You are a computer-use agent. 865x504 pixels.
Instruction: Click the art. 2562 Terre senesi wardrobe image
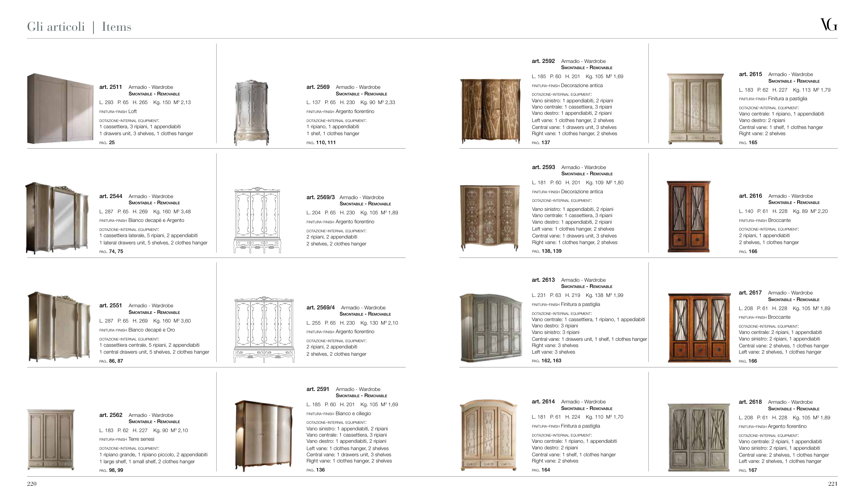click(x=51, y=439)
